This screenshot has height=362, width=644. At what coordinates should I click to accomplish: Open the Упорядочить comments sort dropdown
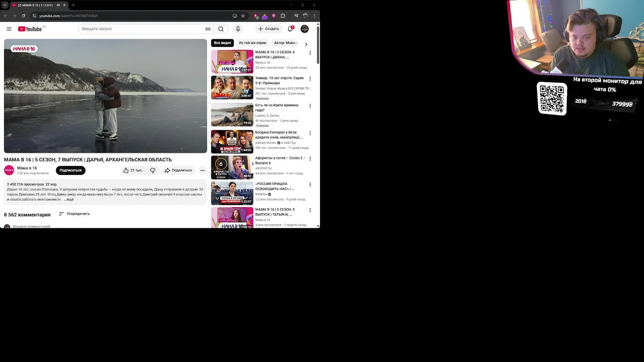click(x=74, y=214)
